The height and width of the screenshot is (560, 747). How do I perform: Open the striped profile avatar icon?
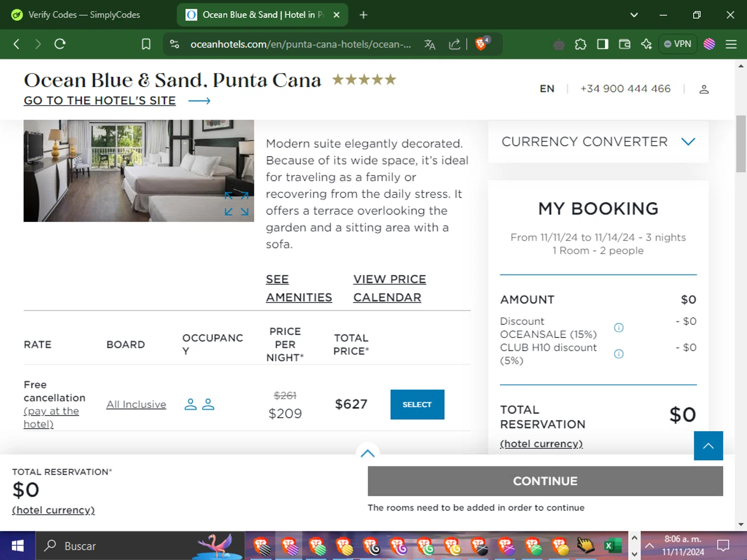709,44
